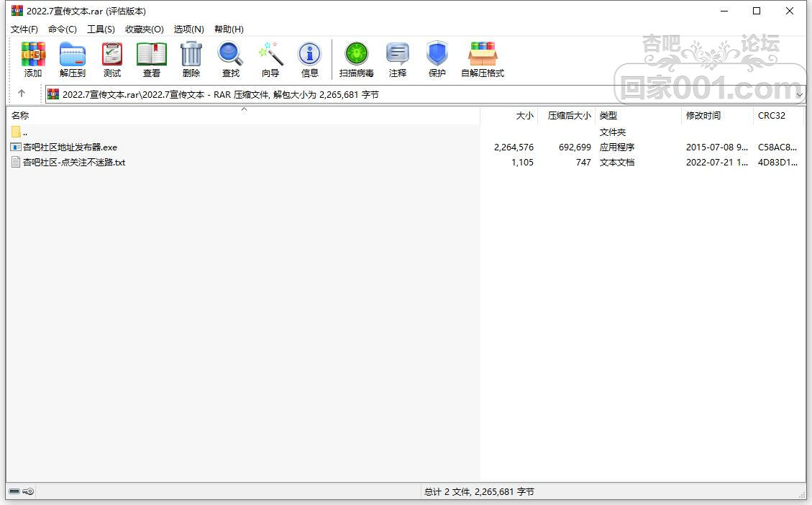Image resolution: width=812 pixels, height=505 pixels.
Task: Click the disk drive icon in status bar
Action: pyautogui.click(x=14, y=491)
